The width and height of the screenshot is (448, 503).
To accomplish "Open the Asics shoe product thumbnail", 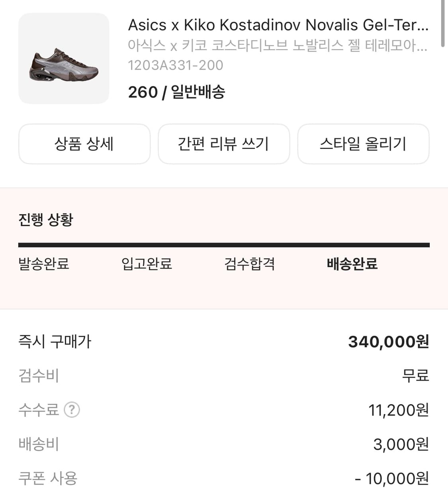I will pyautogui.click(x=64, y=59).
